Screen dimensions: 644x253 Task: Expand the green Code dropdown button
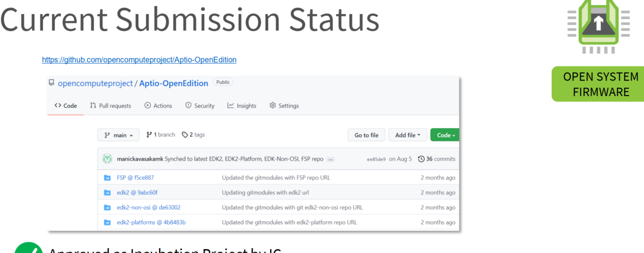click(445, 135)
